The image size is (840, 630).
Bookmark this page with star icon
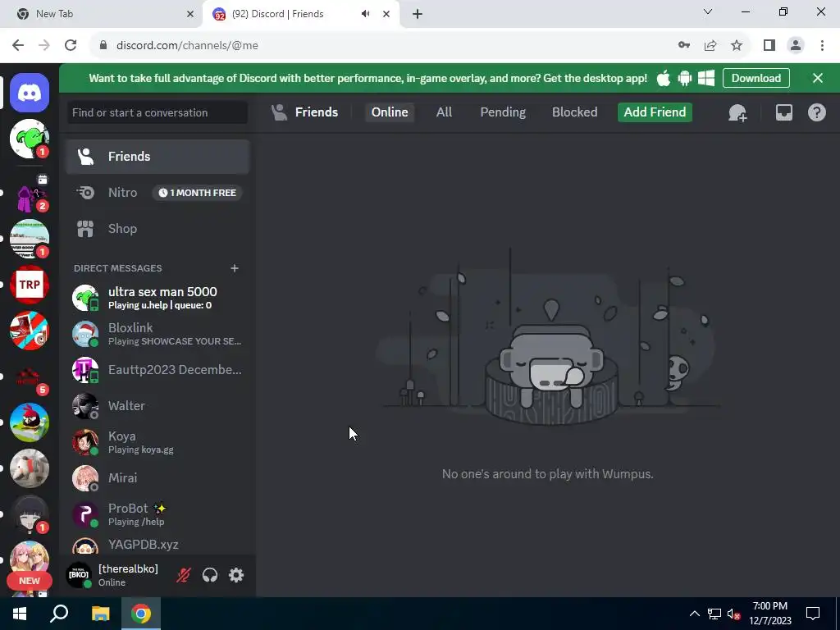pyautogui.click(x=737, y=45)
